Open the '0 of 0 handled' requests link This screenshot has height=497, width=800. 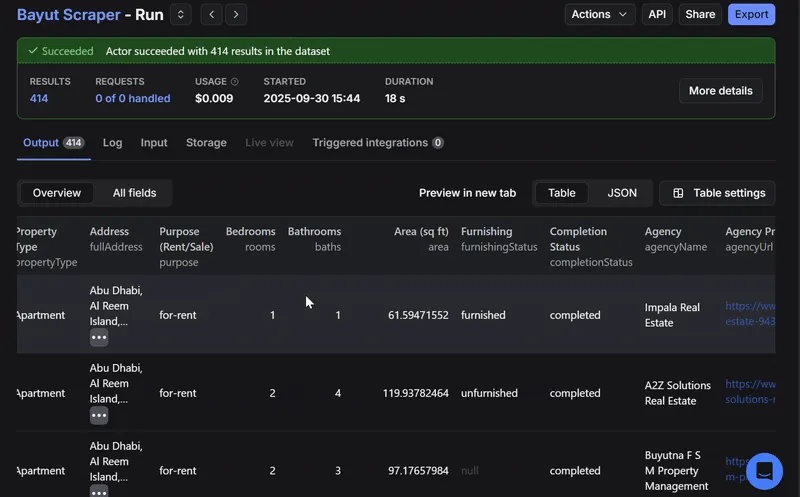[x=132, y=99]
